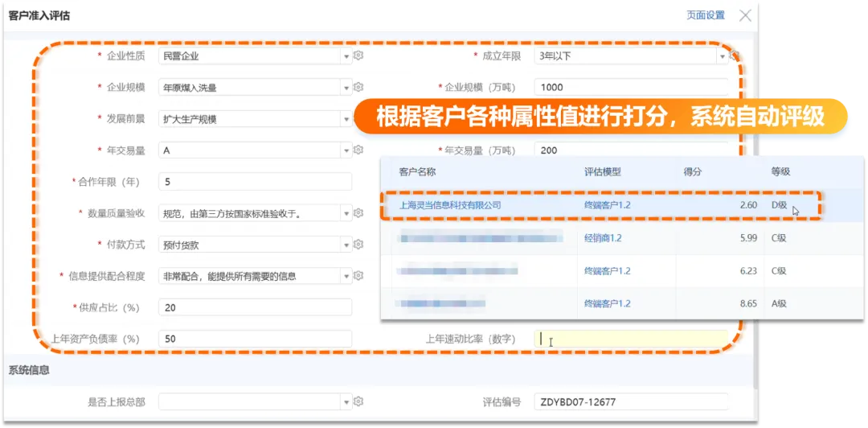Click the gear icon beside 企业性质
The height and width of the screenshot is (428, 868).
[358, 56]
